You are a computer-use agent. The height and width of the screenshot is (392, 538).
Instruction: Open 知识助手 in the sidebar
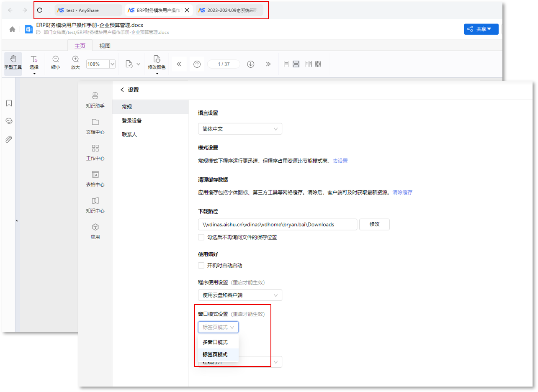click(x=95, y=100)
